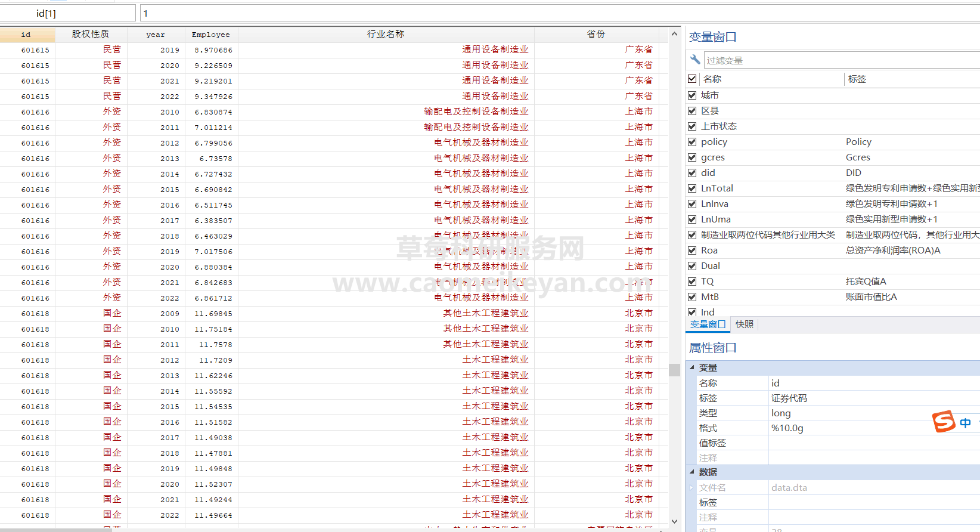Click the 账面市值比A label text
Viewport: 980px width, 532px height.
[x=871, y=297]
